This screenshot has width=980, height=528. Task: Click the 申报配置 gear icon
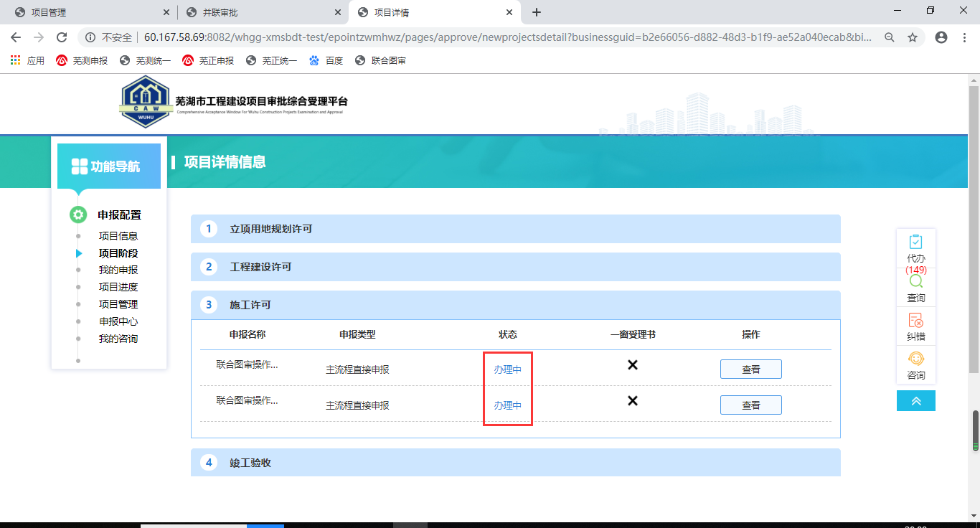coord(78,214)
